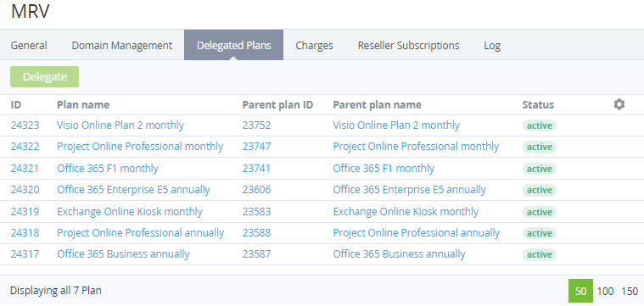Screen dimensions: 644x306
Task: Switch to the General tab
Action: pyautogui.click(x=29, y=45)
